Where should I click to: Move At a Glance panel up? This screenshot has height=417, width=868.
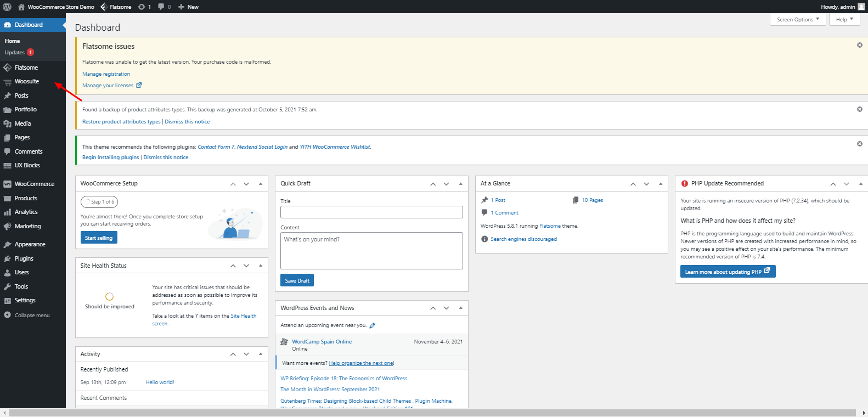coord(633,184)
